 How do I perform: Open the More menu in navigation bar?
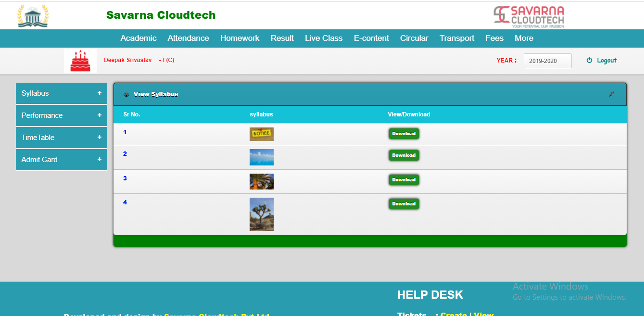click(524, 38)
